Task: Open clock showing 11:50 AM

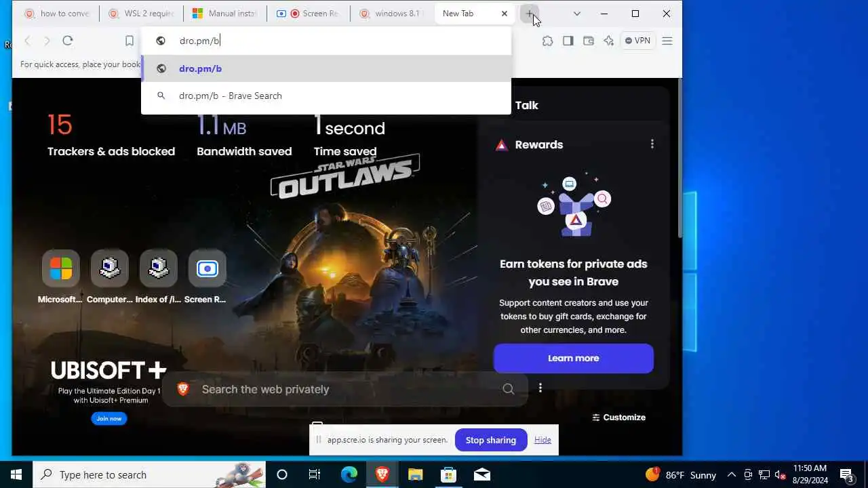Action: pyautogui.click(x=810, y=474)
